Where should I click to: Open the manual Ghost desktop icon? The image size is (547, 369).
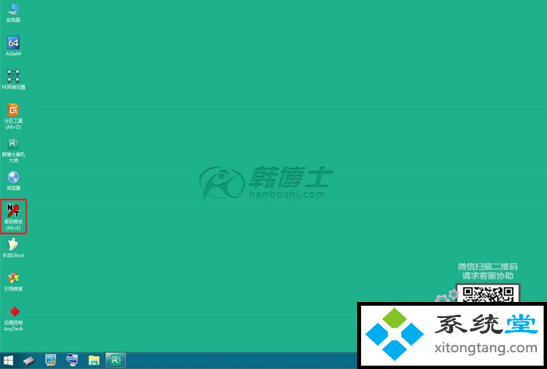click(13, 248)
